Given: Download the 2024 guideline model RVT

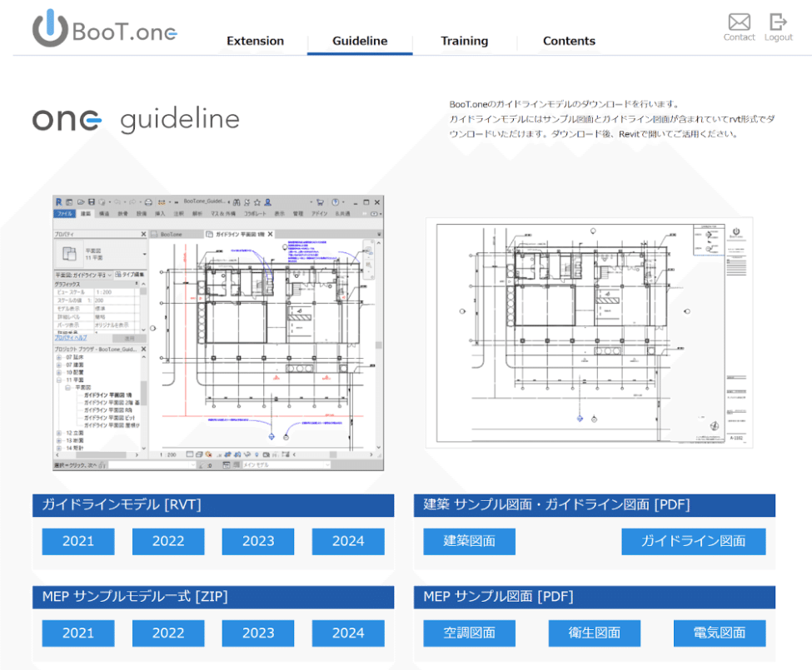Looking at the screenshot, I should (347, 541).
